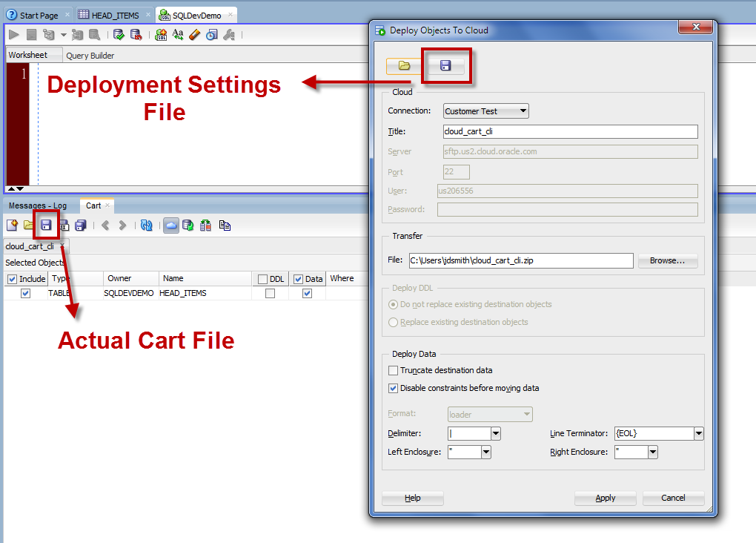
Task: Expand the Line Terminator dropdown
Action: point(699,433)
